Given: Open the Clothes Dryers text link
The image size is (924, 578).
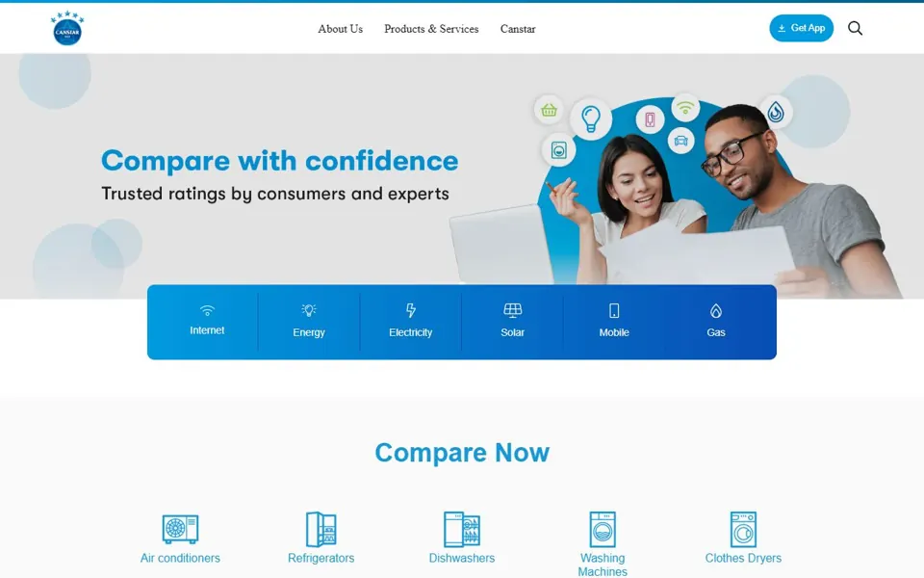Looking at the screenshot, I should (743, 558).
